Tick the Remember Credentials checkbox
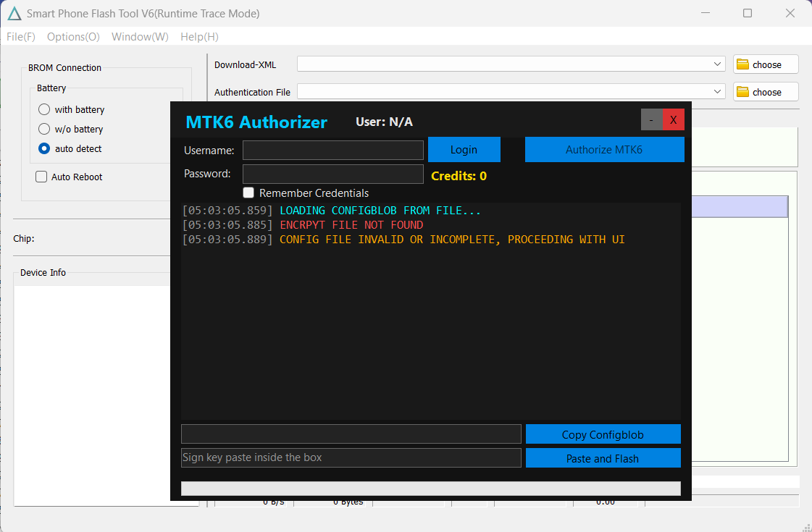The image size is (812, 532). [248, 193]
